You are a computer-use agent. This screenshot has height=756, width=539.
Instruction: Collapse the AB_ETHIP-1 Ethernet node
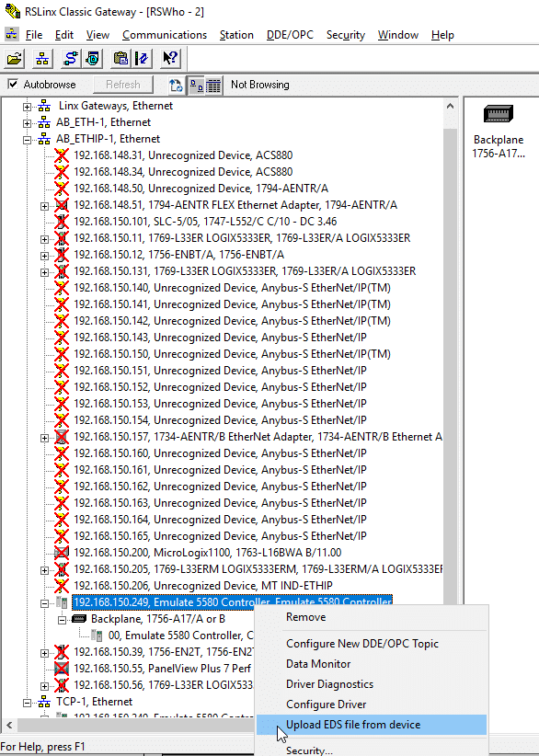[27, 140]
